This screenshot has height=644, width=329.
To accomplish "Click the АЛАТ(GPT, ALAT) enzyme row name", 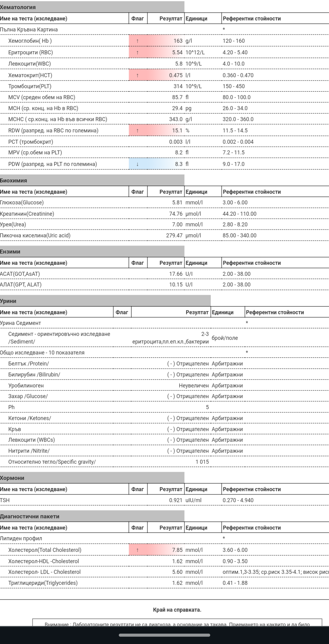I will pyautogui.click(x=21, y=285).
